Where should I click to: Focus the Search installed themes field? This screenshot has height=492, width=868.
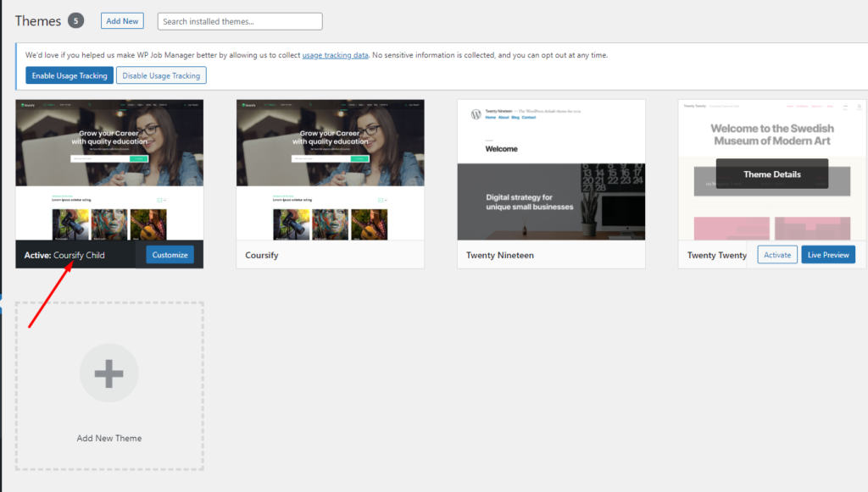(x=240, y=21)
